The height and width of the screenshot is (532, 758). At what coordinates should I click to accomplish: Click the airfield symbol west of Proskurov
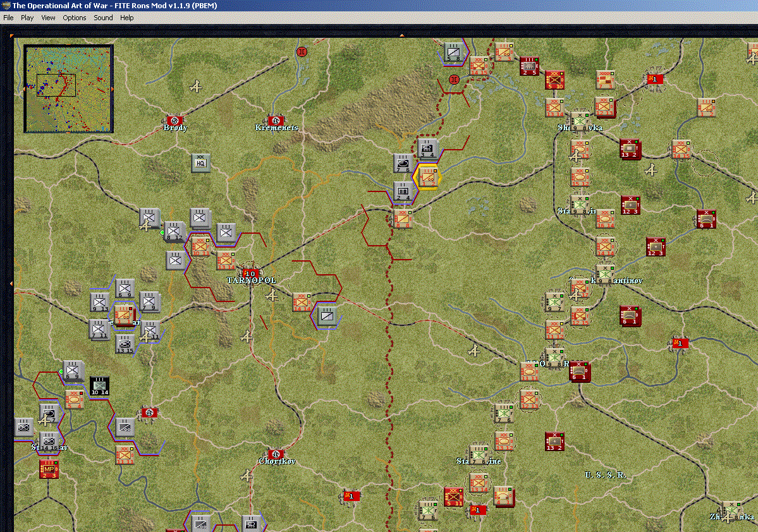pos(474,351)
